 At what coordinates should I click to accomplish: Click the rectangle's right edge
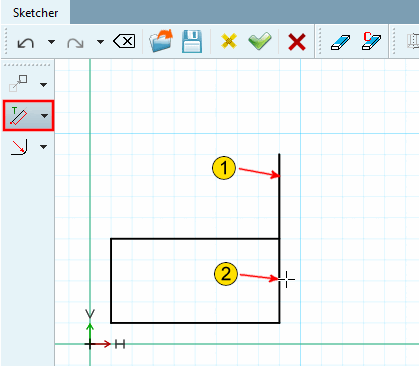point(279,281)
